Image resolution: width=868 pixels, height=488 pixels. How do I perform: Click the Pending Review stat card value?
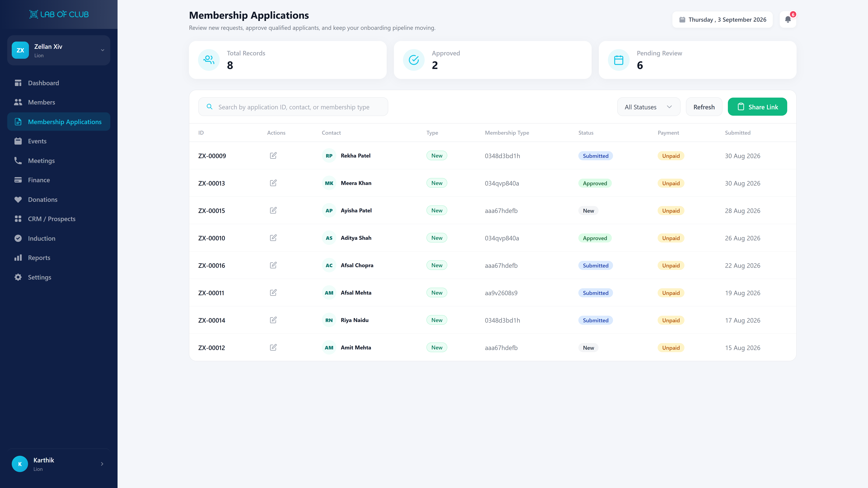640,65
